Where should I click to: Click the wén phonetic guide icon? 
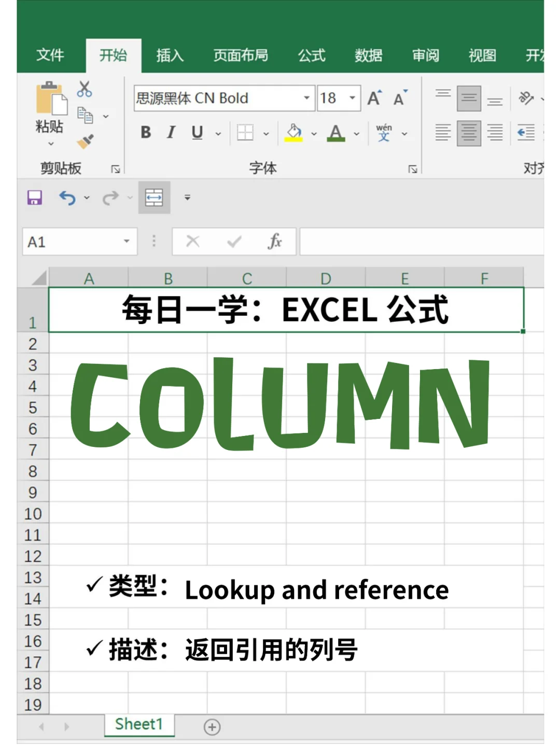click(384, 133)
